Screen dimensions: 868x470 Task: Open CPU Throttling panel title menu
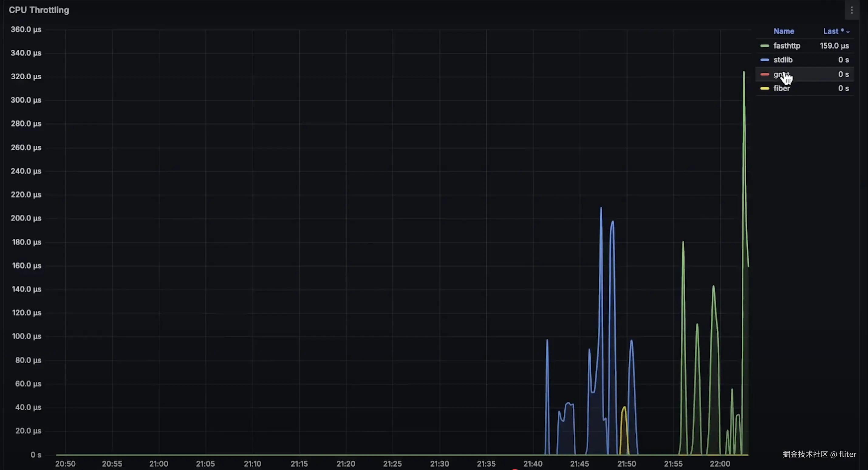coord(39,10)
